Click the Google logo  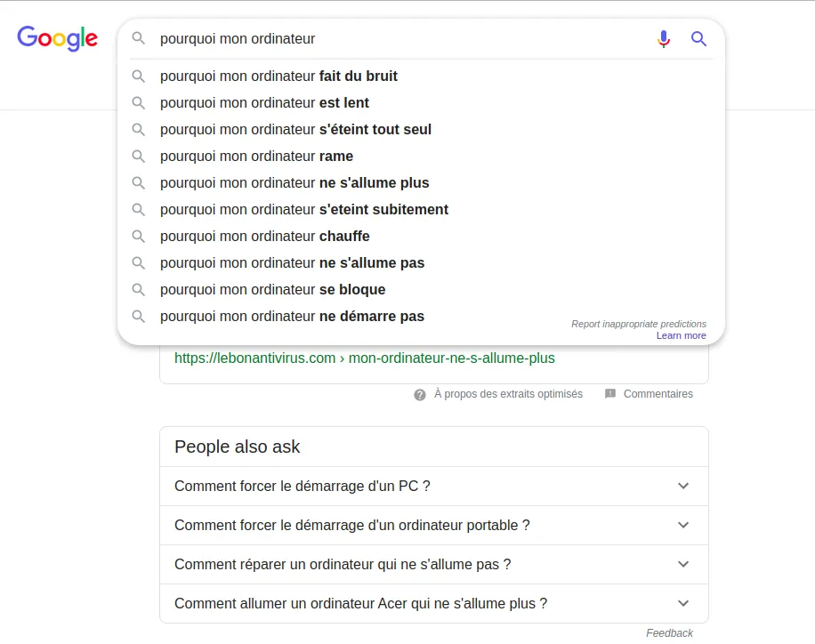pyautogui.click(x=57, y=38)
